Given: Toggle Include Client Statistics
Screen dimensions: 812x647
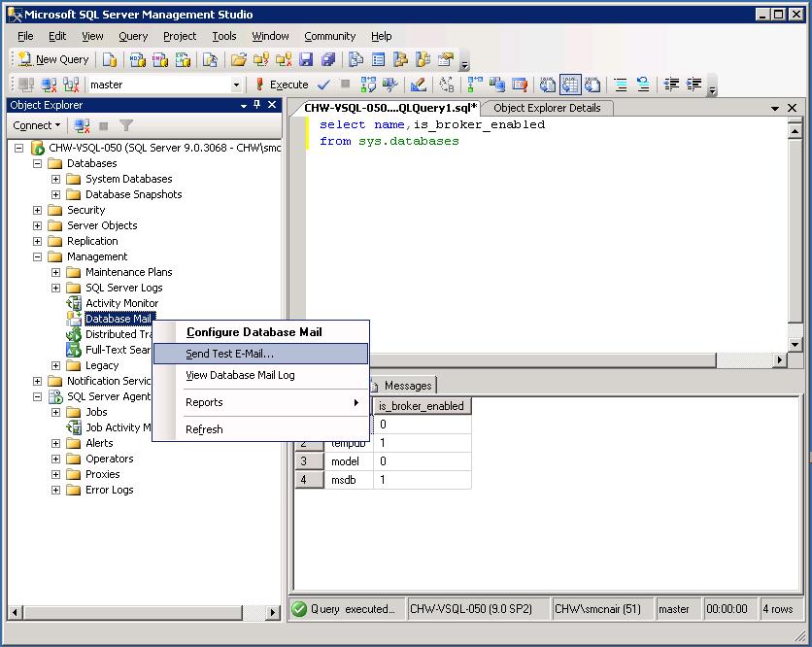Looking at the screenshot, I should (497, 85).
